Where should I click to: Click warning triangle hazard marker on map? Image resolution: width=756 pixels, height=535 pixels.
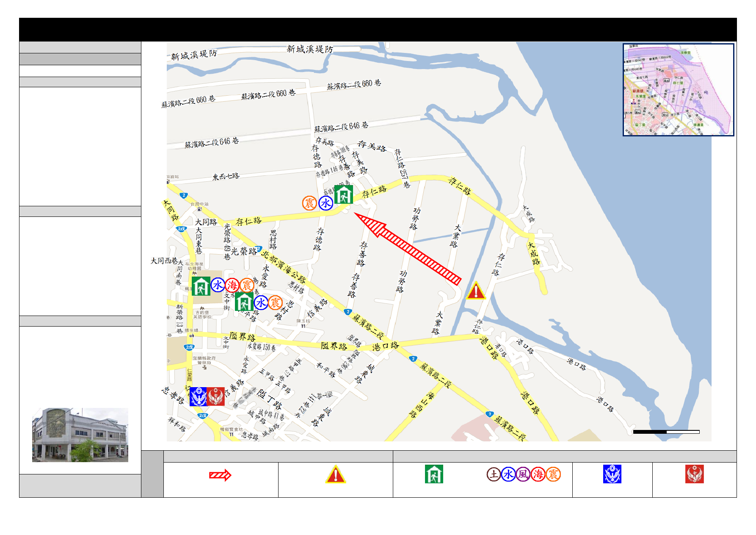click(476, 291)
